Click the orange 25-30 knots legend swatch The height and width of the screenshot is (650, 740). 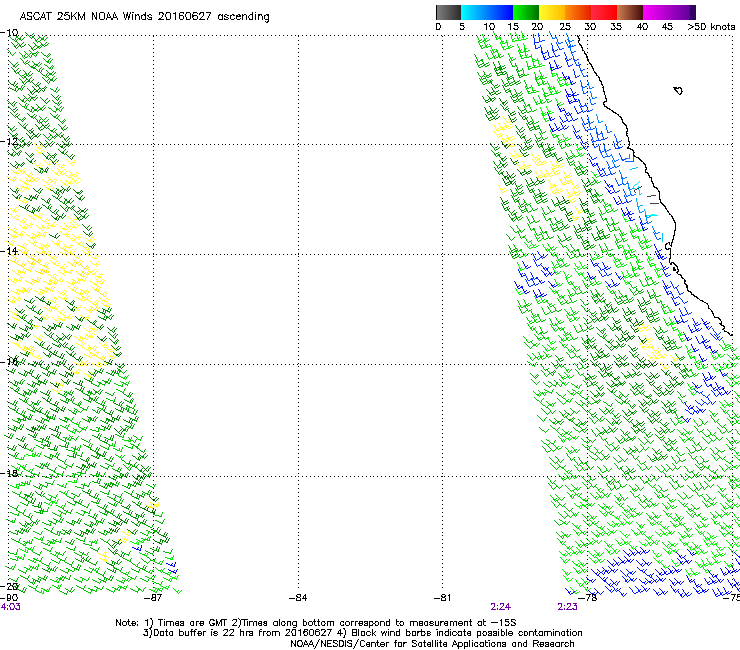tap(578, 12)
